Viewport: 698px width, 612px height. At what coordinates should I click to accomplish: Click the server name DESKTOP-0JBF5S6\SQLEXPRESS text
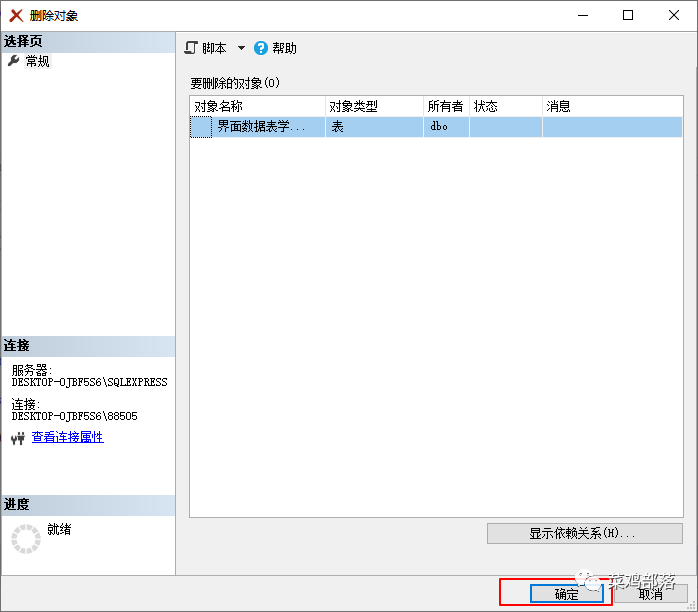pyautogui.click(x=89, y=382)
